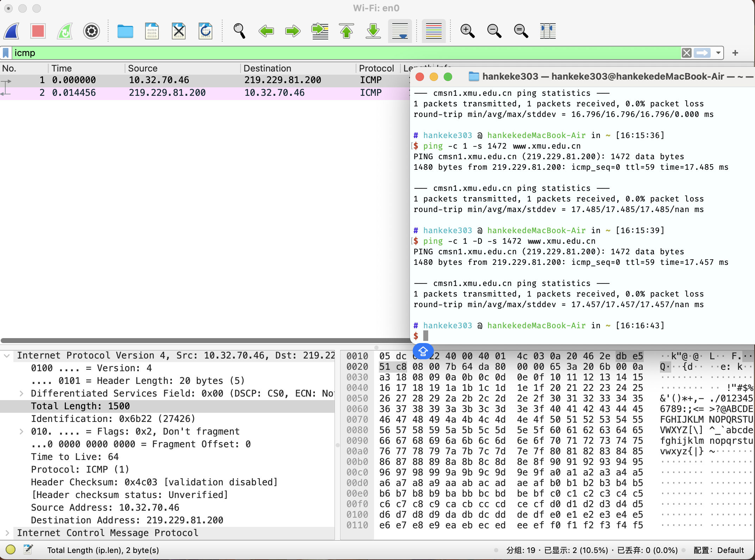Click highlighted hex bytes db e5
Viewport: 755px width, 560px height.
[629, 356]
